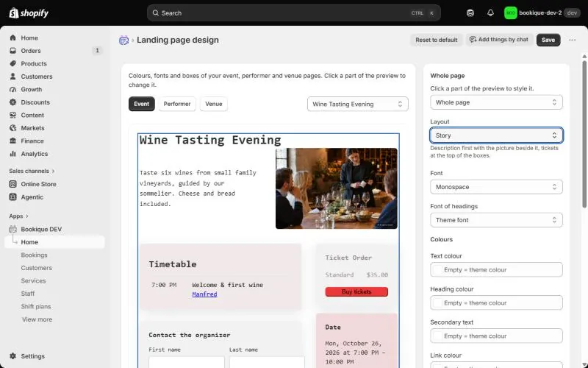Click the chat icon in Add things by chat
This screenshot has width=588, height=368.
(473, 40)
